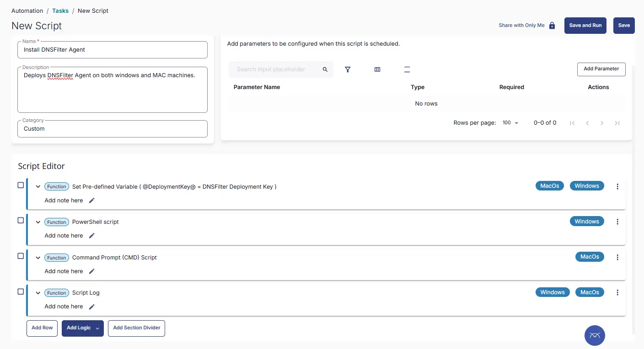The image size is (644, 349).
Task: Click the Save and Run button
Action: point(585,26)
